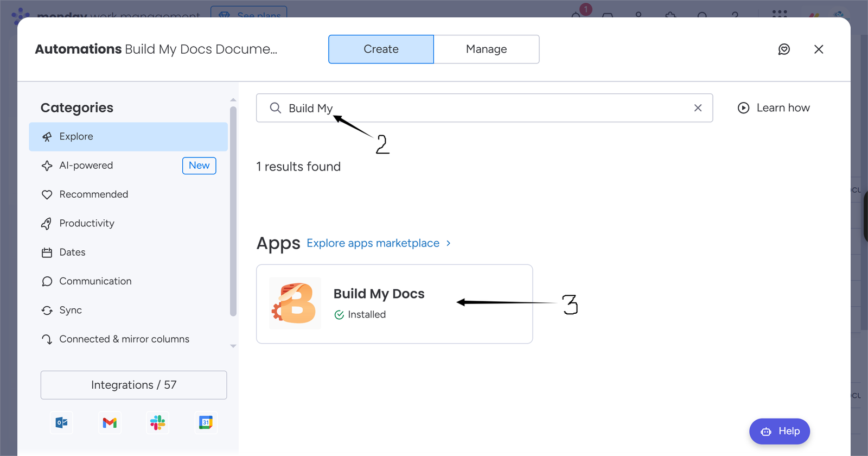This screenshot has height=456, width=868.
Task: Clear the search field text
Action: pyautogui.click(x=698, y=108)
